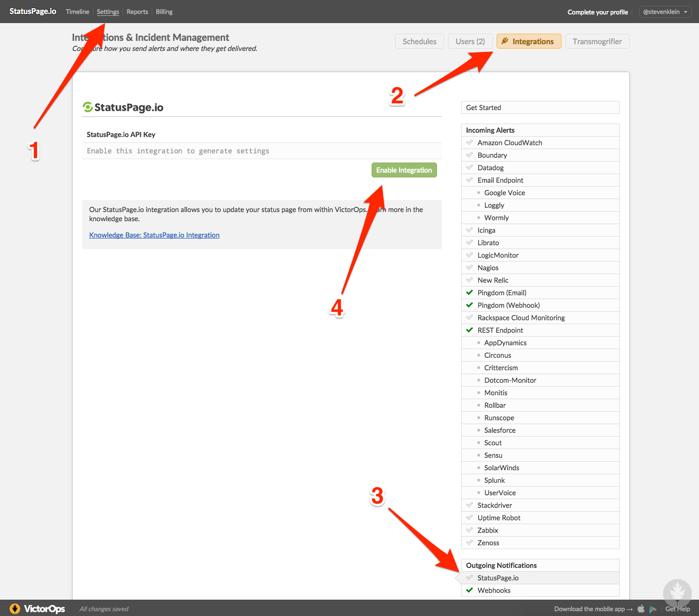Open the Google Play mobile app icon

pos(653,609)
